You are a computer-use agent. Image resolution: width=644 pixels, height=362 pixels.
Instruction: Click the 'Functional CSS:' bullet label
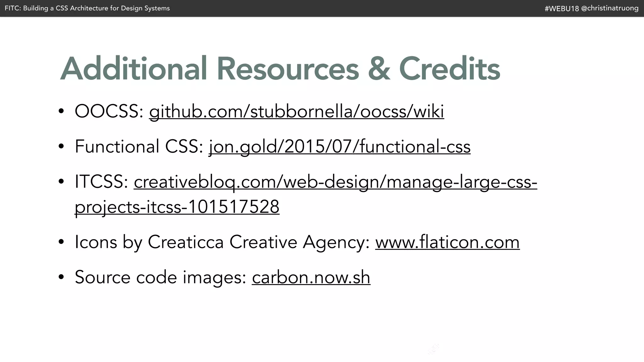pyautogui.click(x=139, y=147)
